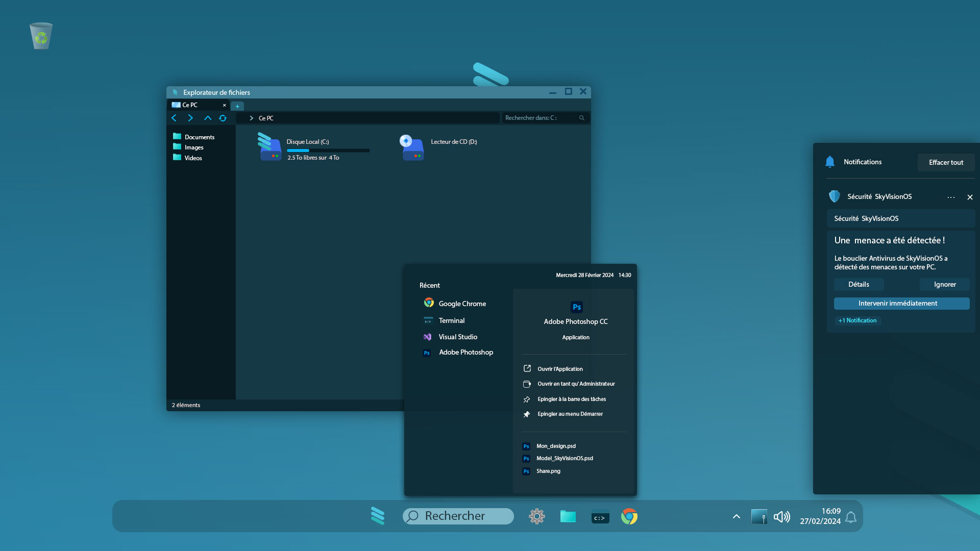Navigate up one folder level
The width and height of the screenshot is (980, 551).
207,118
